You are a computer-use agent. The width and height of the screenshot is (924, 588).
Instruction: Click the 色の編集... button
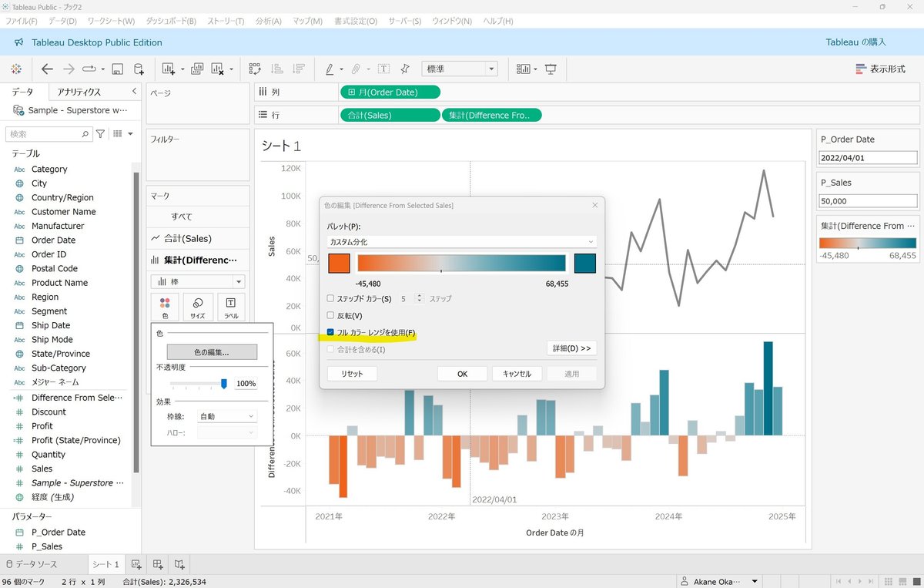(212, 352)
